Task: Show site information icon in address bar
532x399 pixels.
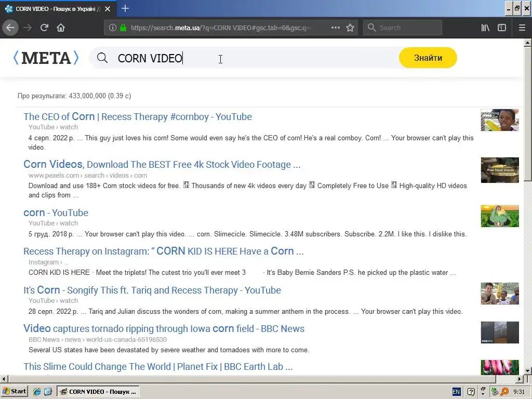Action: 113,28
